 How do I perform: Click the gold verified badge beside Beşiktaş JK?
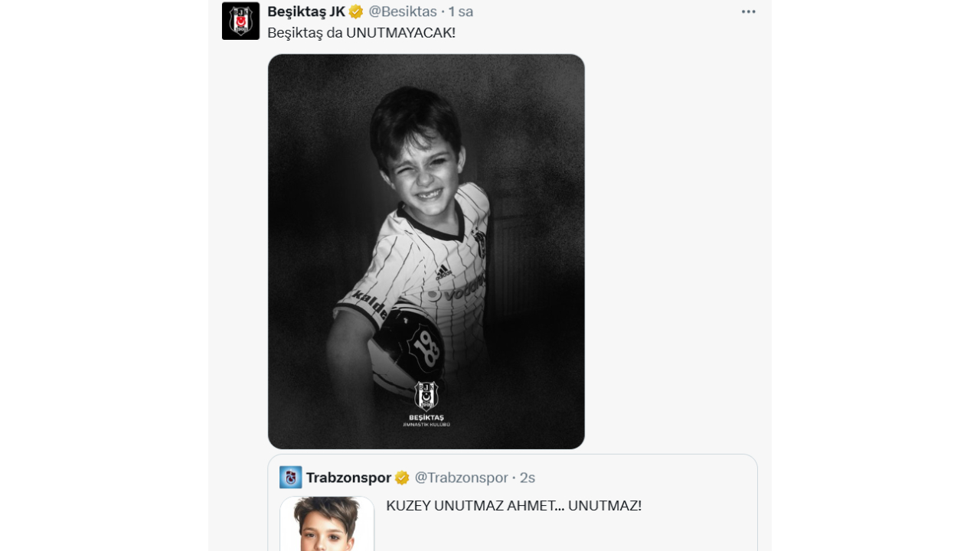click(356, 11)
